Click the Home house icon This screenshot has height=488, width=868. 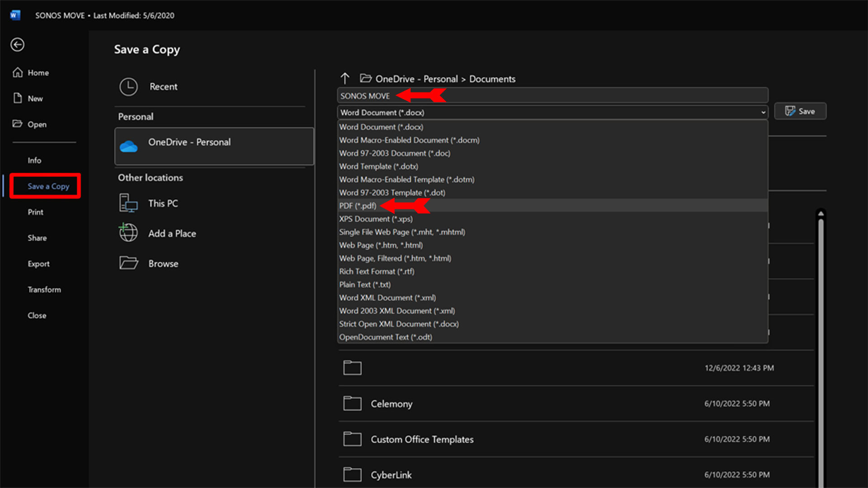[x=18, y=72]
